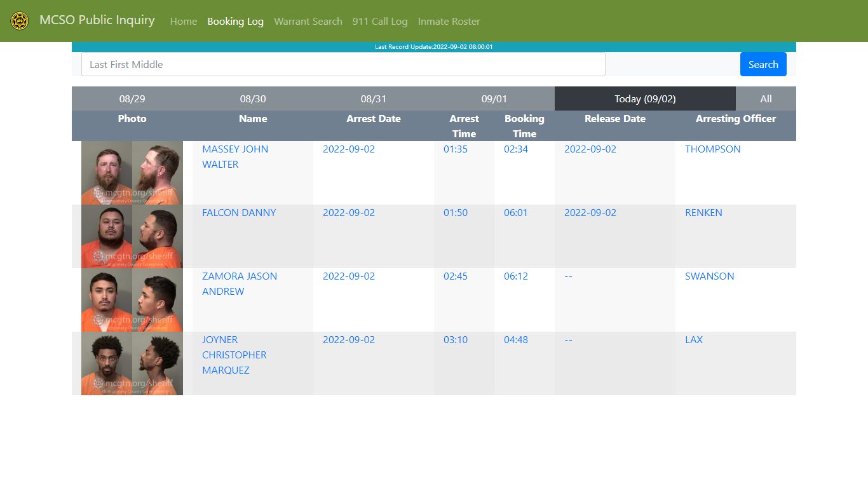
Task: Select the Today (09/02) tab
Action: (x=645, y=98)
